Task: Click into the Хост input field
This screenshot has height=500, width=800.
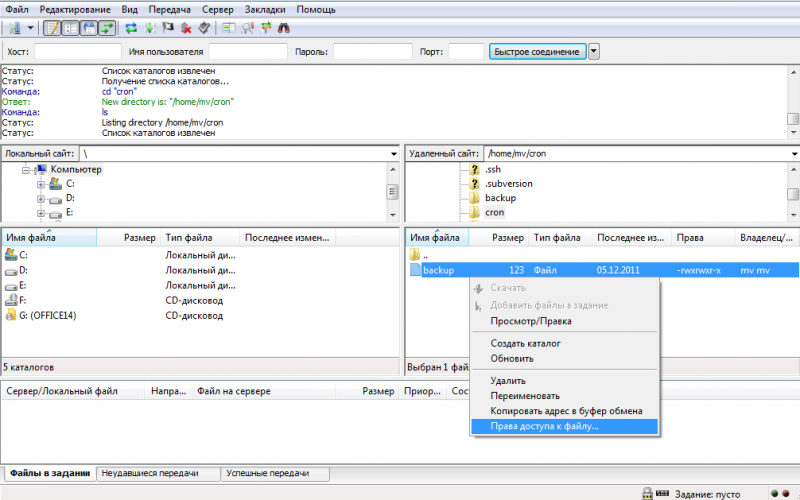Action: (x=76, y=51)
